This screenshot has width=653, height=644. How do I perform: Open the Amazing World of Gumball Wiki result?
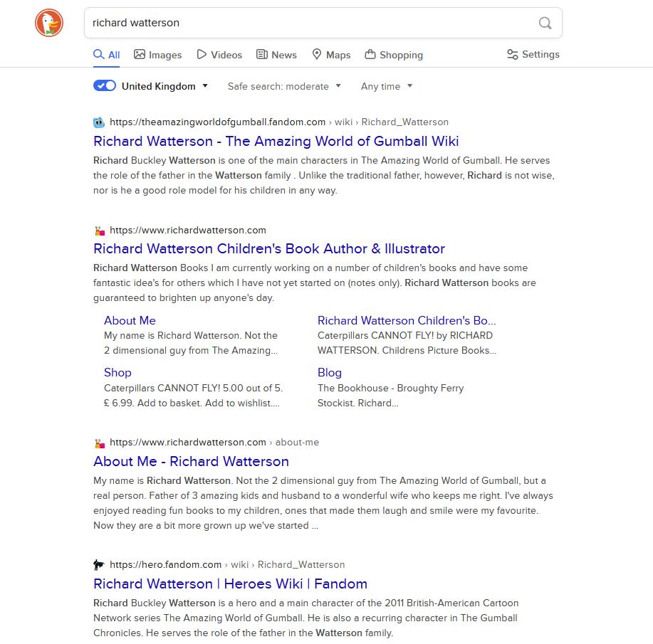tap(276, 141)
